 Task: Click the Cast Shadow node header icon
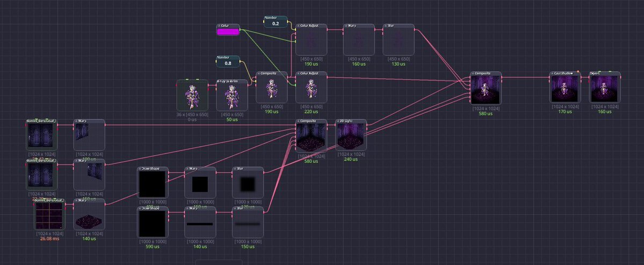click(x=553, y=74)
